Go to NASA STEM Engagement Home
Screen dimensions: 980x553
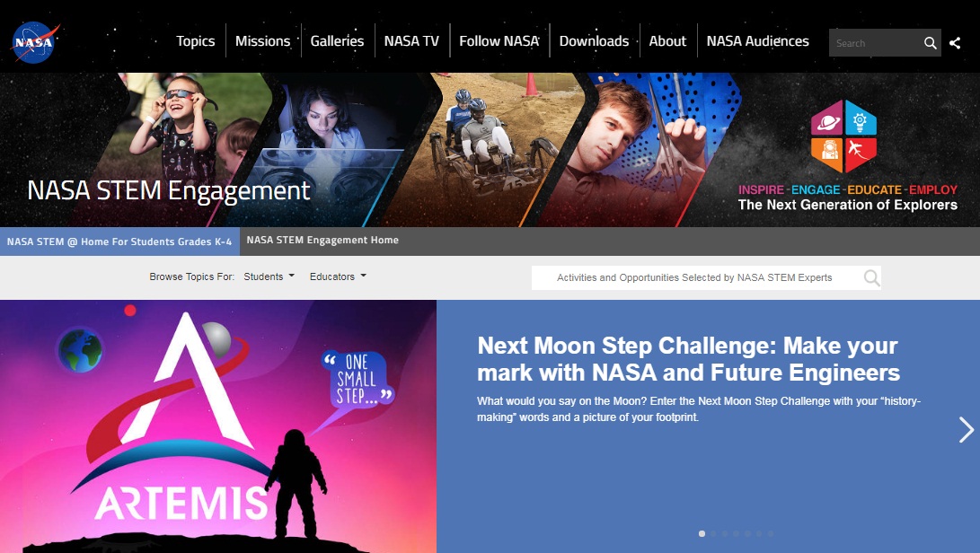tap(322, 240)
